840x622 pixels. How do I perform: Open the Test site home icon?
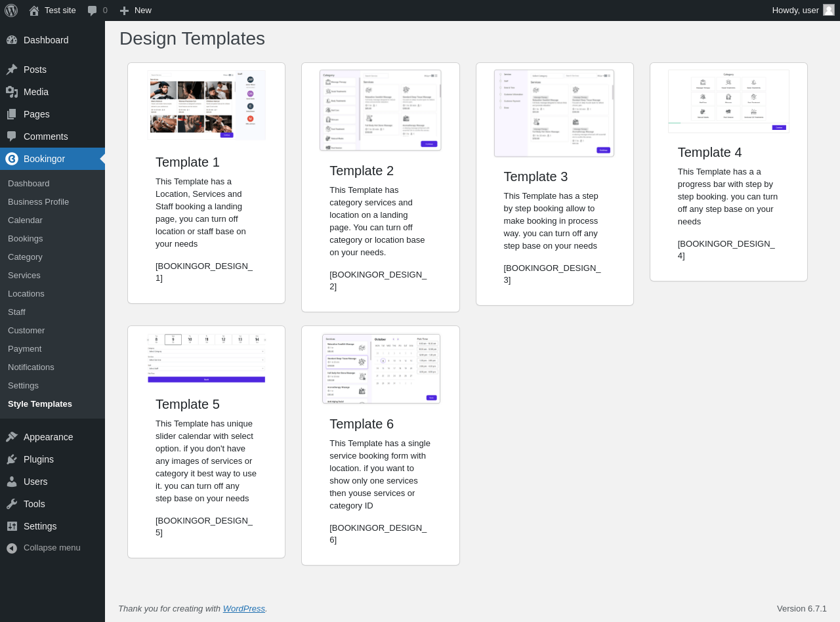(34, 10)
